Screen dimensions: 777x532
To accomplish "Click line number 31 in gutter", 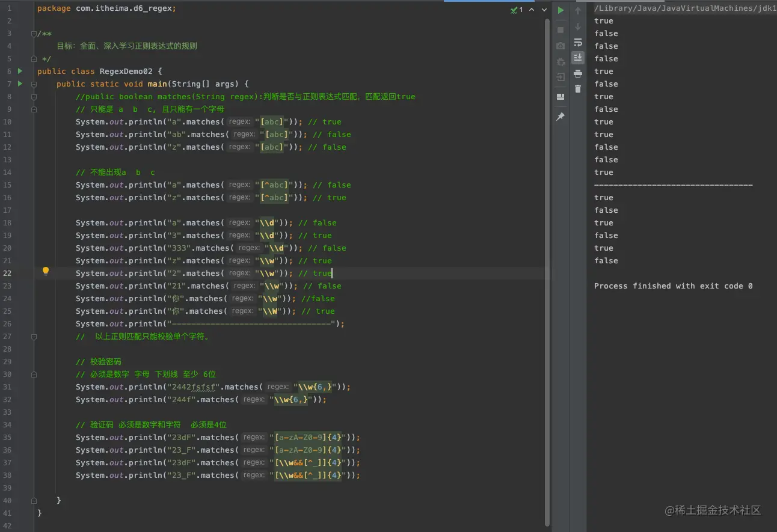I will [x=8, y=387].
